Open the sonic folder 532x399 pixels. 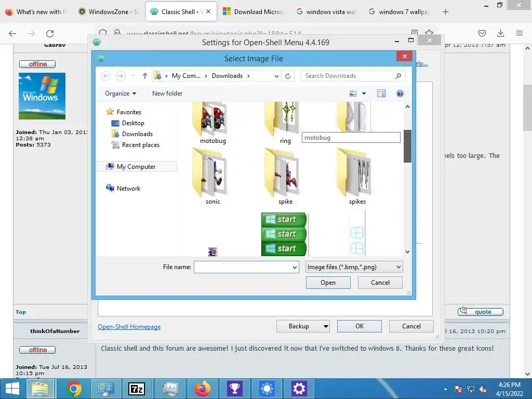tap(212, 177)
